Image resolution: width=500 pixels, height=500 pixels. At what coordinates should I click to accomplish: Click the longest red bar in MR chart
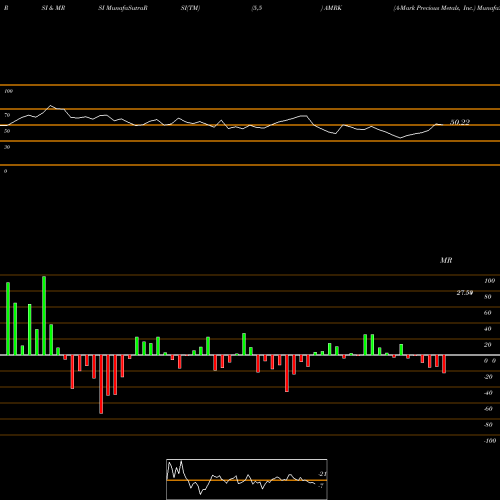coord(101,384)
